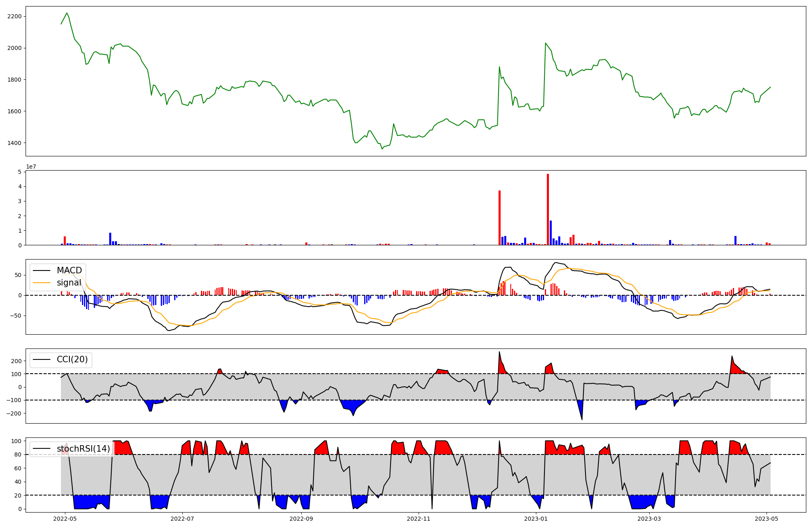Click the orange signal legend line
This screenshot has height=528, width=812.
[41, 283]
